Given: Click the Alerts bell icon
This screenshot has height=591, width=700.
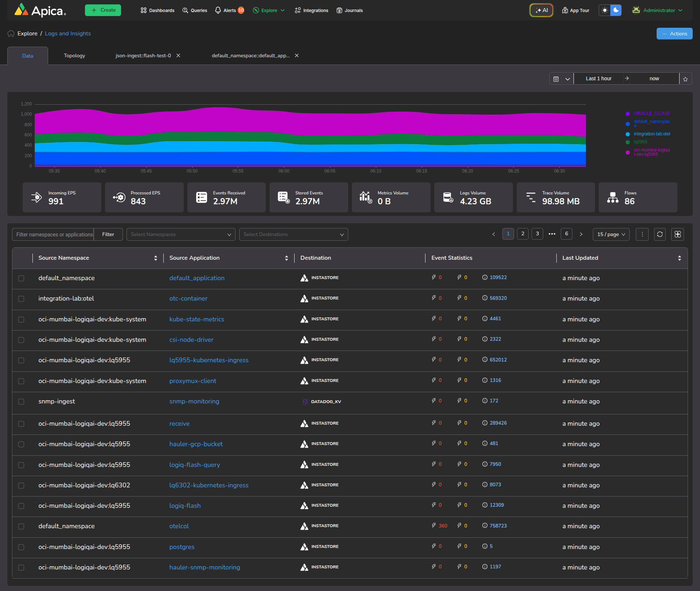Looking at the screenshot, I should tap(218, 10).
